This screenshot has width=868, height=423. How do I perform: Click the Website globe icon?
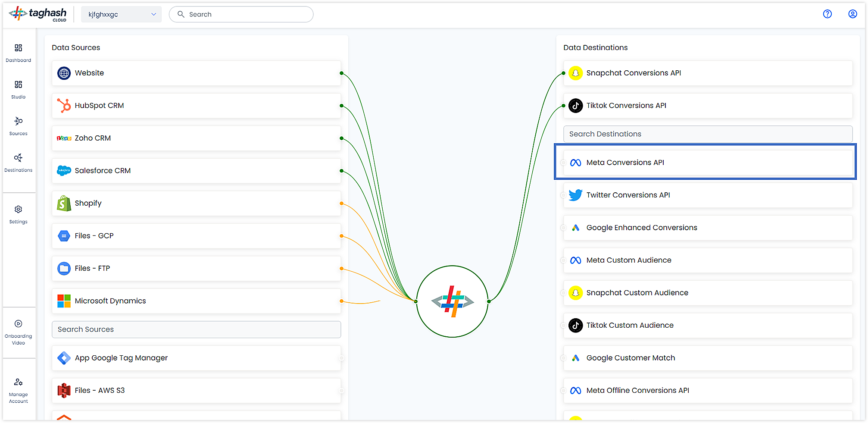pyautogui.click(x=64, y=73)
